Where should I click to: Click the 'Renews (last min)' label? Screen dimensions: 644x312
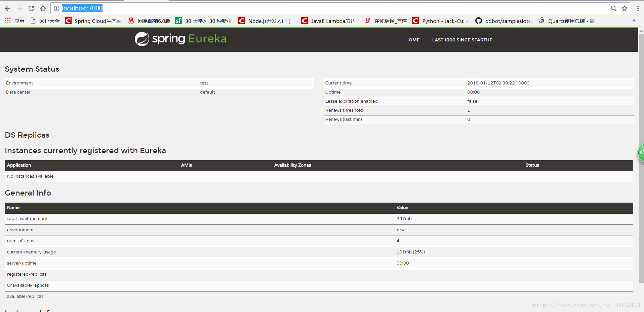pos(344,119)
